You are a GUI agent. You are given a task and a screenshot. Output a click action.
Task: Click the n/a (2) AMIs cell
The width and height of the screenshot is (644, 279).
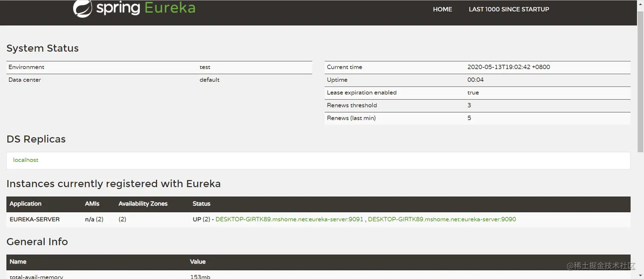coord(94,219)
